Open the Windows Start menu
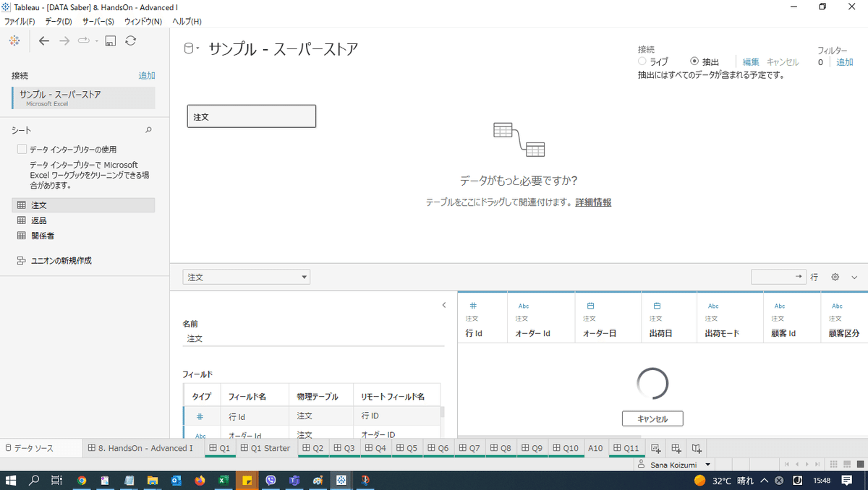The image size is (868, 490). tap(11, 480)
